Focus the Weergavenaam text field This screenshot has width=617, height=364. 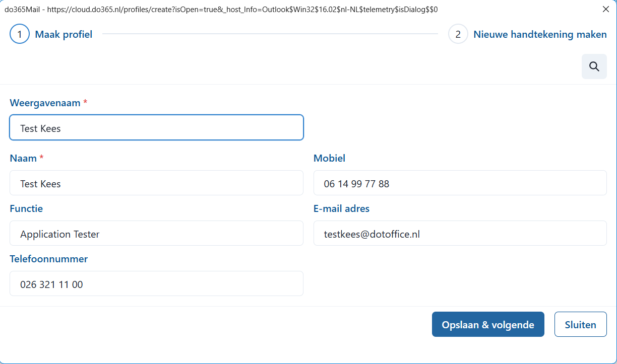point(156,128)
